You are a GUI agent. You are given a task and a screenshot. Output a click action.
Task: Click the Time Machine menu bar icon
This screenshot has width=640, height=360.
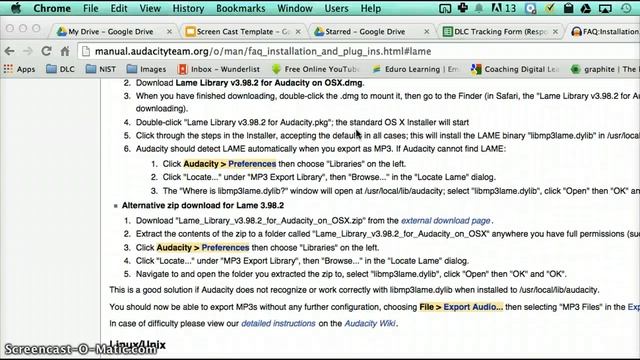point(626,8)
